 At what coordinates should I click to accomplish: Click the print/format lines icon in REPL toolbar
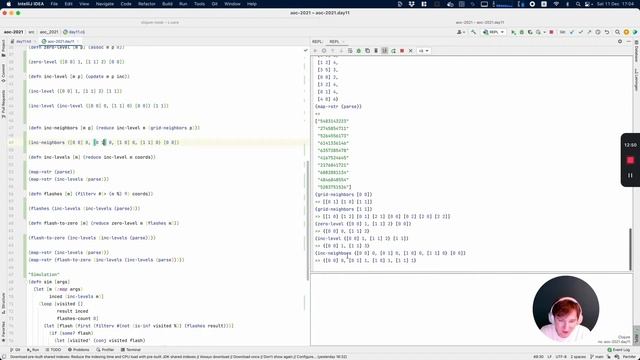click(350, 51)
